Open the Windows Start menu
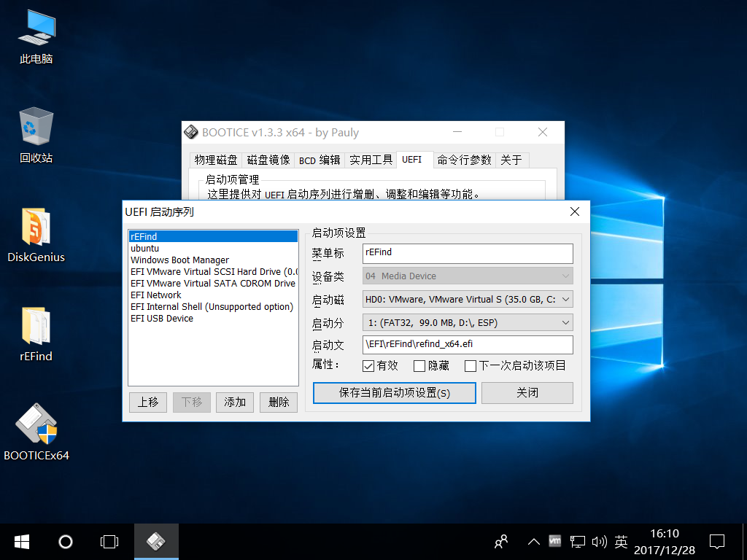 pos(22,542)
